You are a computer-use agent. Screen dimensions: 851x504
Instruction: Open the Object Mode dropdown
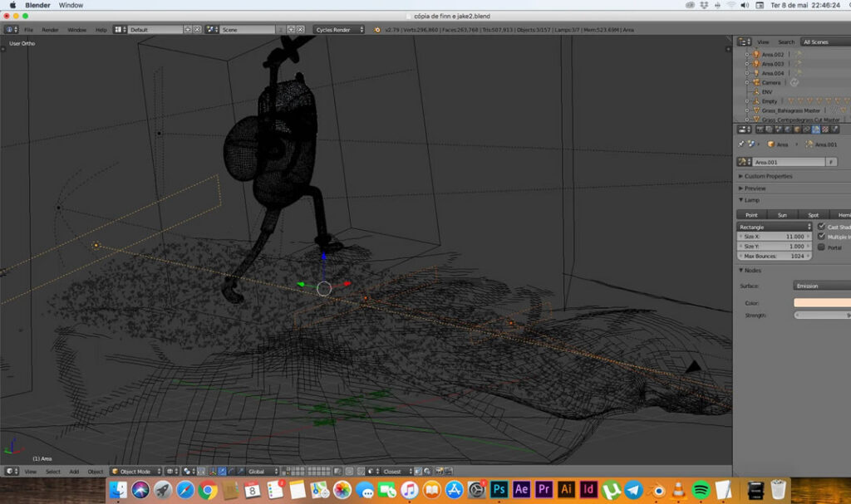tap(137, 472)
